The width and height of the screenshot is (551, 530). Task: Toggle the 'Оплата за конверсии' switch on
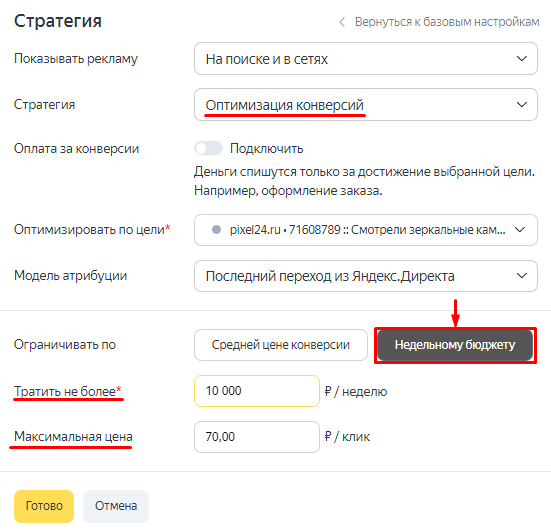pos(208,148)
